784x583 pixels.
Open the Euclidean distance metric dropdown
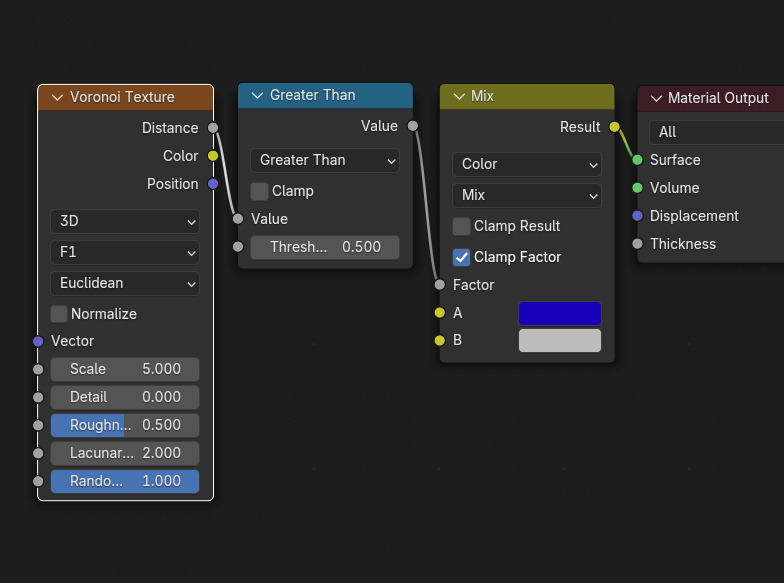pyautogui.click(x=125, y=284)
